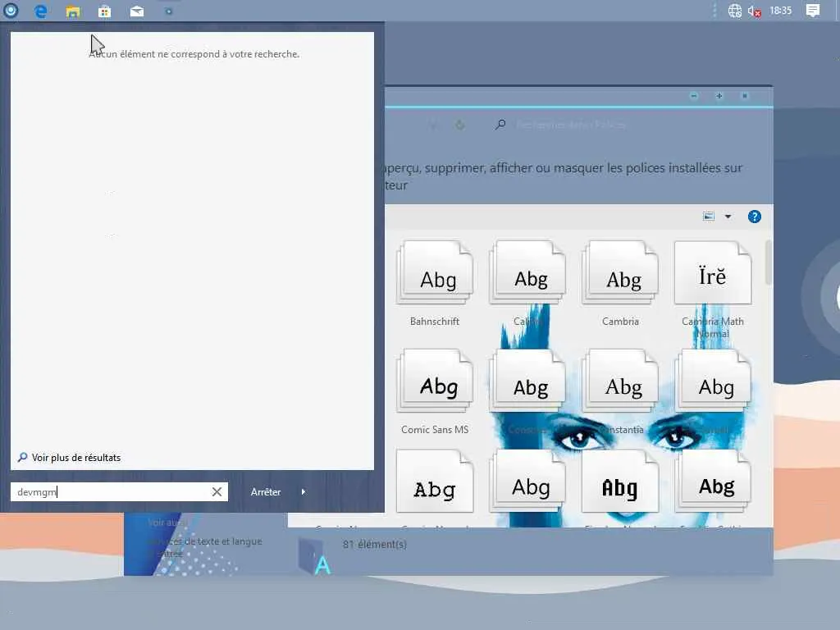Open network globe tray icon
Viewport: 840px width, 630px height.
734,11
